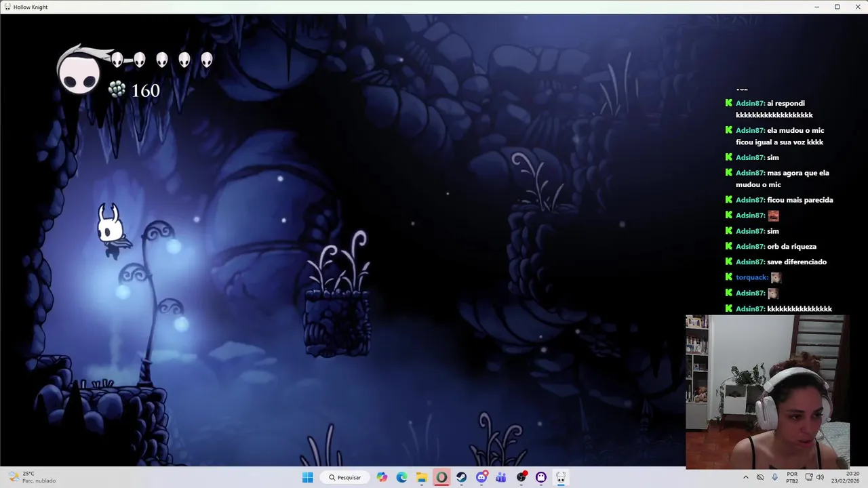Click the torquack username in chat
868x488 pixels.
click(x=752, y=277)
